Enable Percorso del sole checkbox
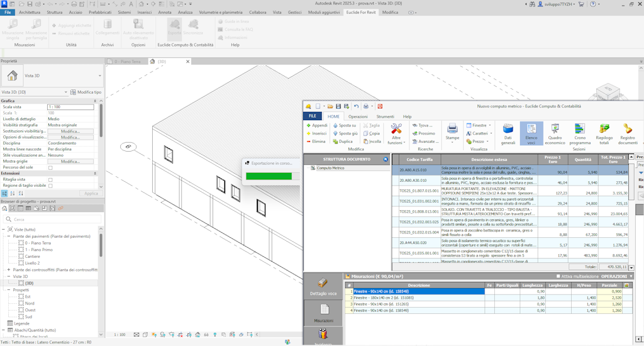Image resolution: width=644 pixels, height=346 pixels. tap(50, 167)
